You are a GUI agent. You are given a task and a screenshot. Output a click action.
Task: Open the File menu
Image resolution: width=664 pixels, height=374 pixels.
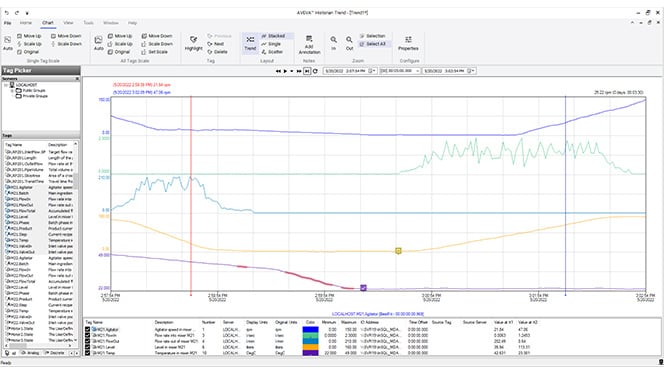[8, 23]
